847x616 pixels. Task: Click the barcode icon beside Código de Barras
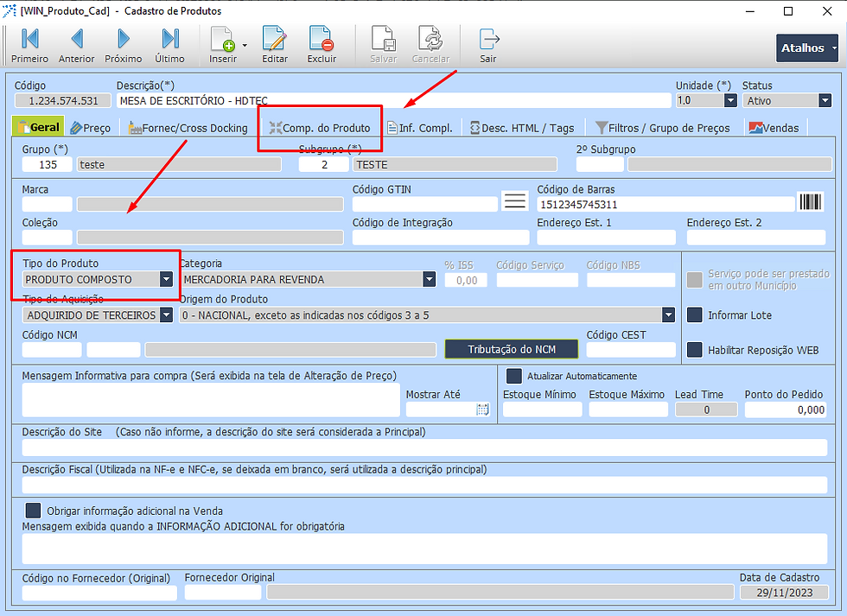(x=811, y=202)
